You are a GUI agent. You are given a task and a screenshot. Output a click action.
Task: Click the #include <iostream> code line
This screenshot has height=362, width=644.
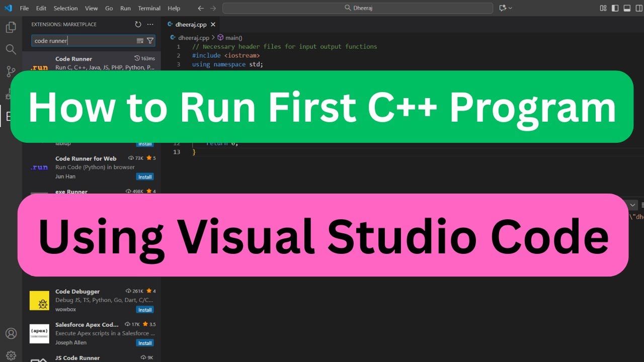[226, 55]
